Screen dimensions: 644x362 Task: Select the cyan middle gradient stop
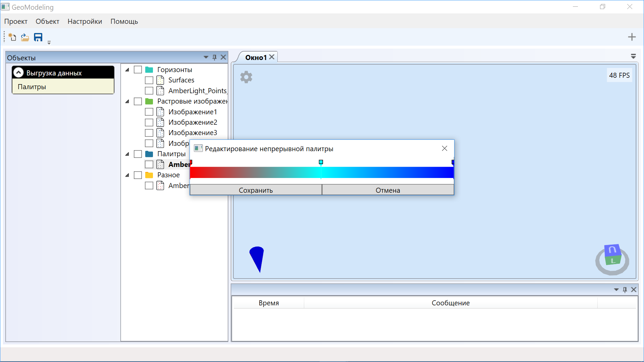click(321, 162)
